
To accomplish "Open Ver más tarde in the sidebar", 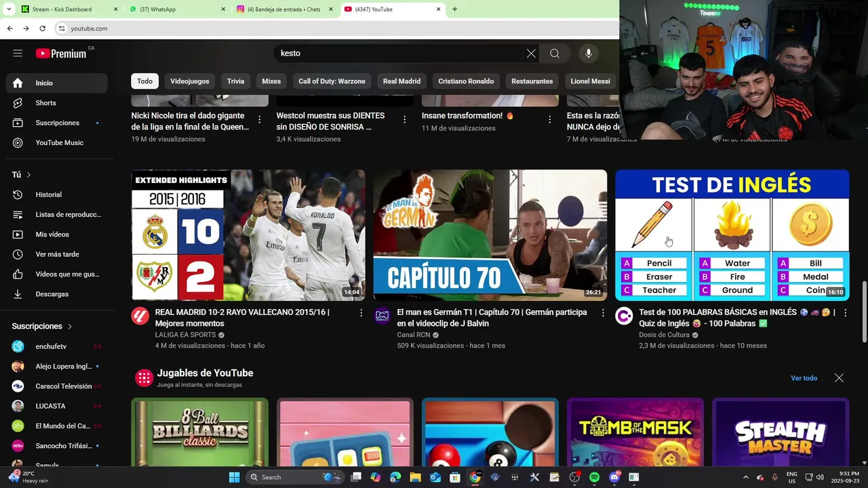I will (x=57, y=254).
